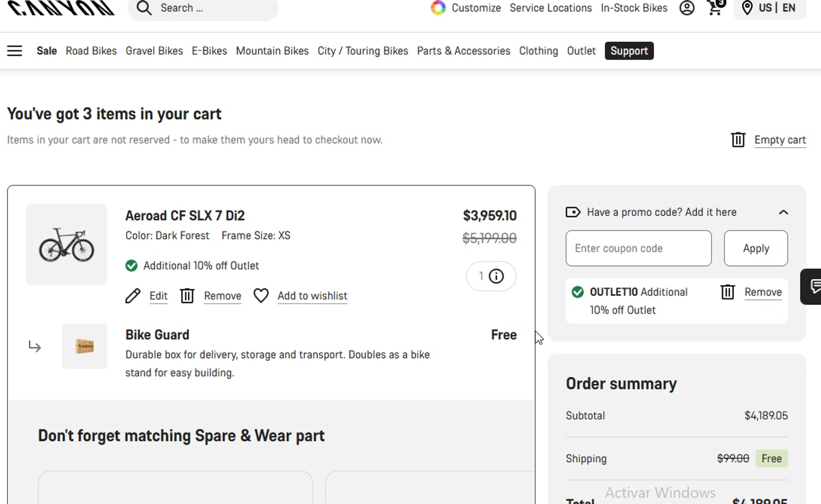Image resolution: width=821 pixels, height=504 pixels.
Task: Click the heart wishlist icon
Action: pyautogui.click(x=261, y=296)
